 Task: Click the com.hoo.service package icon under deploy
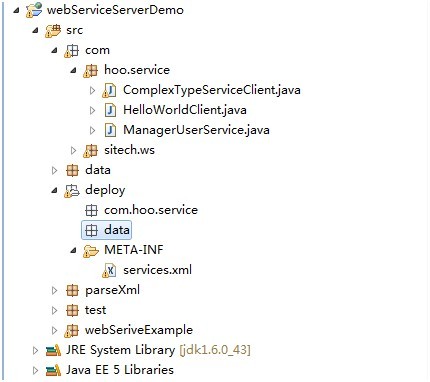(x=91, y=210)
